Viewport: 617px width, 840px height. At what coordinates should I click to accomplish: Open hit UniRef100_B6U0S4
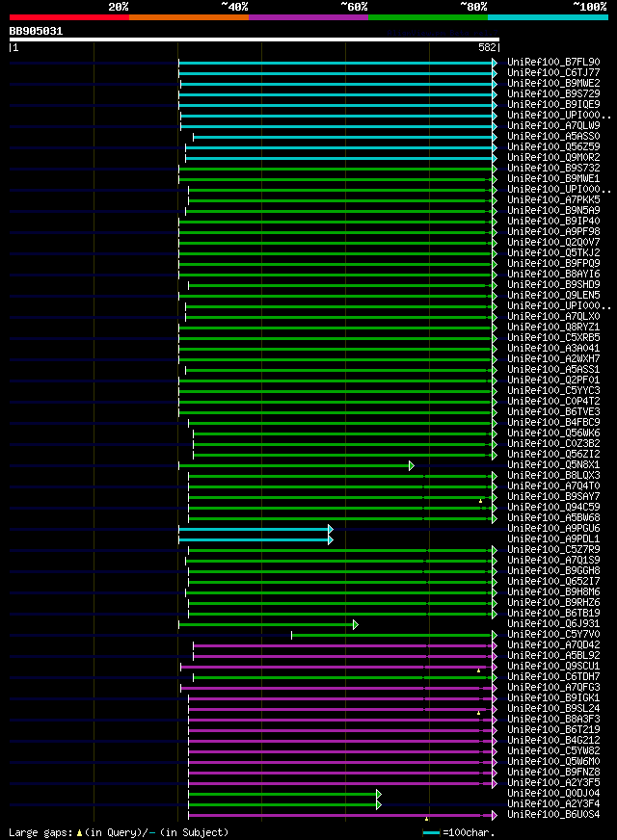coord(553,815)
